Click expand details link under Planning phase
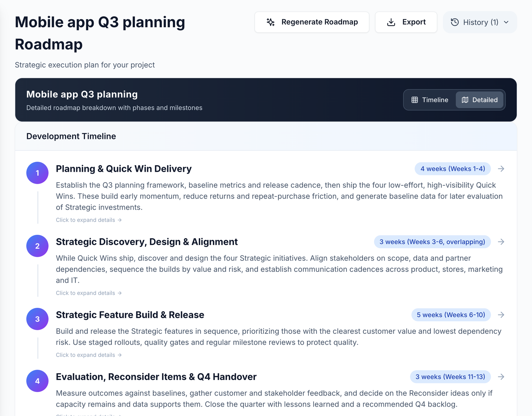This screenshot has height=416, width=532. [x=89, y=220]
